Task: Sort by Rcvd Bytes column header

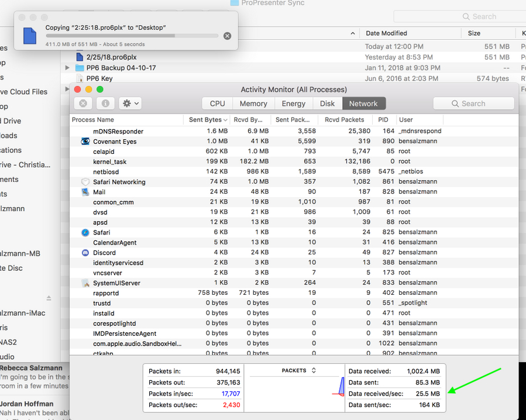Action: 250,120
